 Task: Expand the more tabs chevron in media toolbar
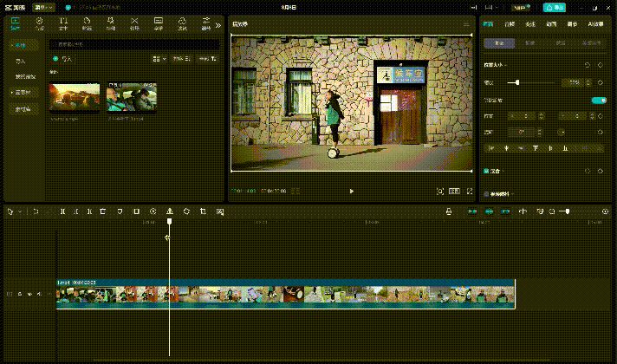(x=218, y=23)
